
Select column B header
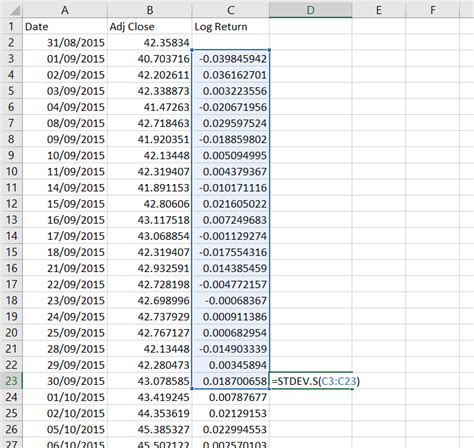click(x=150, y=10)
